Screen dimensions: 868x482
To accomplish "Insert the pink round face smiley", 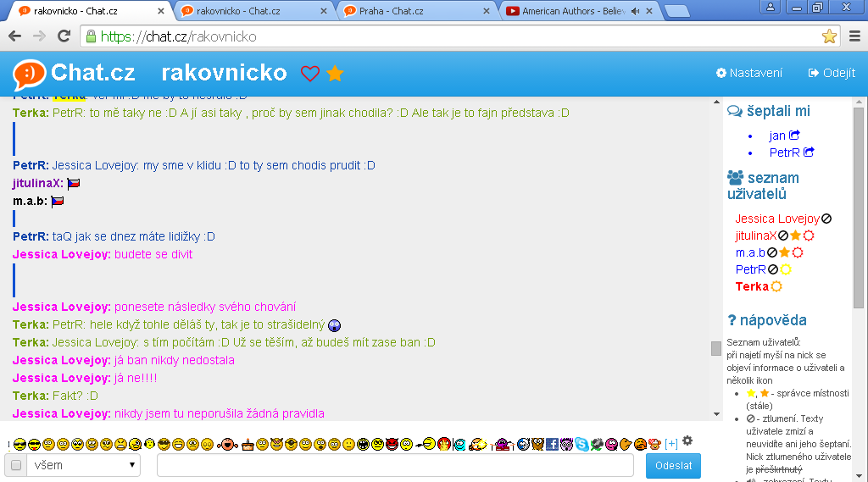I will pyautogui.click(x=611, y=445).
